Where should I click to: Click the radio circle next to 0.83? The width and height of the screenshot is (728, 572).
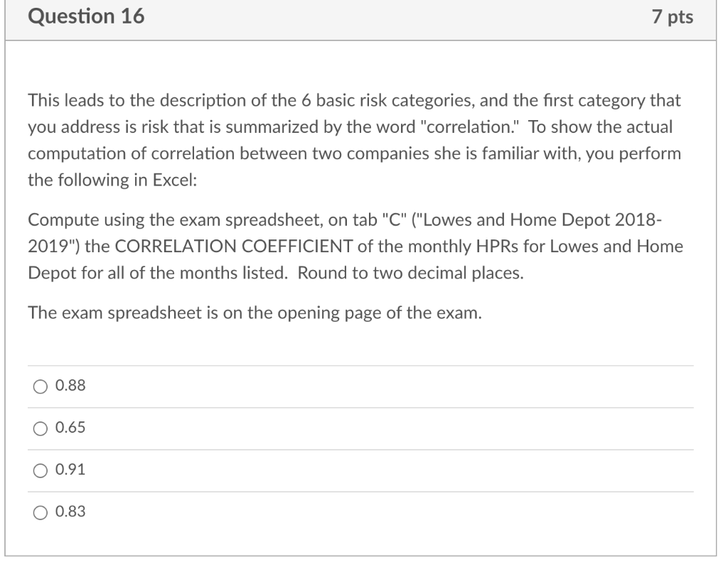(41, 512)
